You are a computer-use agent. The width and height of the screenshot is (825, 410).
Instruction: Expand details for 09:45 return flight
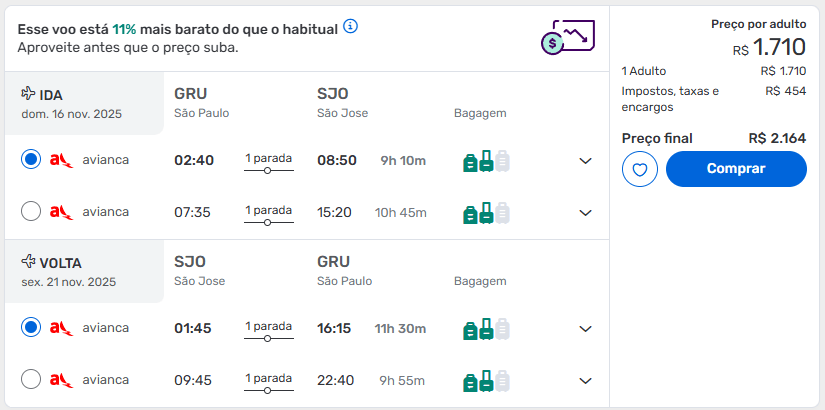[x=586, y=381]
